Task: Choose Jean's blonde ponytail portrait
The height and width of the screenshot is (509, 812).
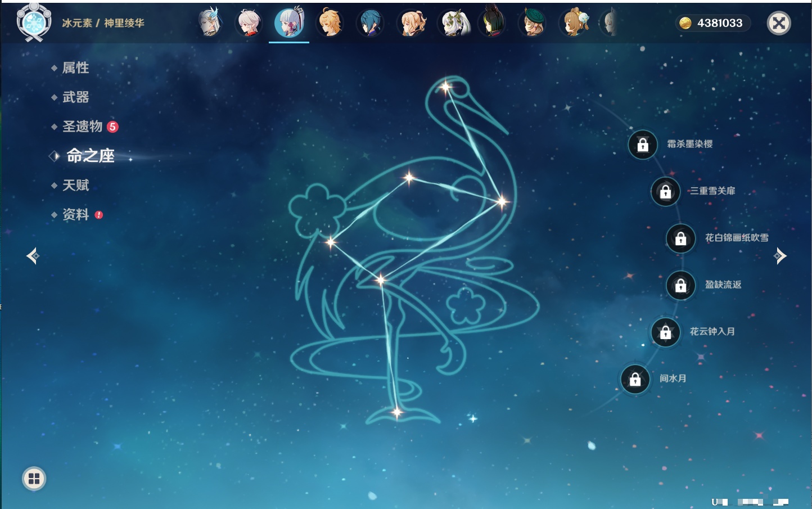Action: pos(412,23)
